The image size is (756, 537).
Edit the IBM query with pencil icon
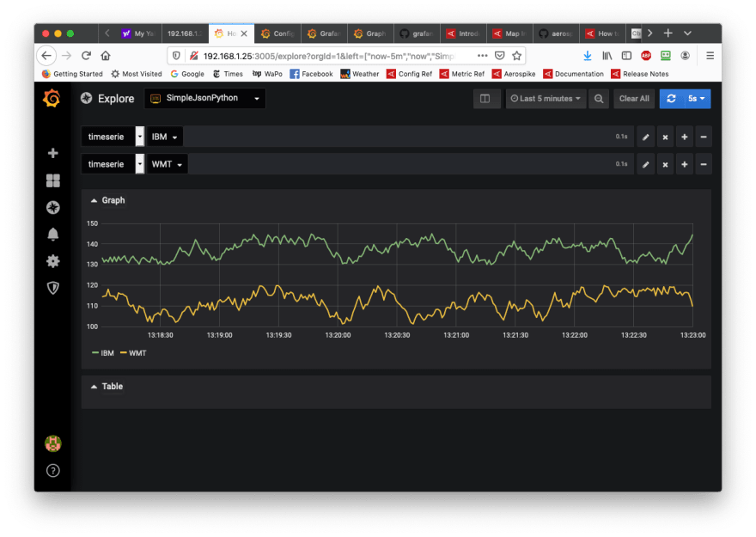645,137
